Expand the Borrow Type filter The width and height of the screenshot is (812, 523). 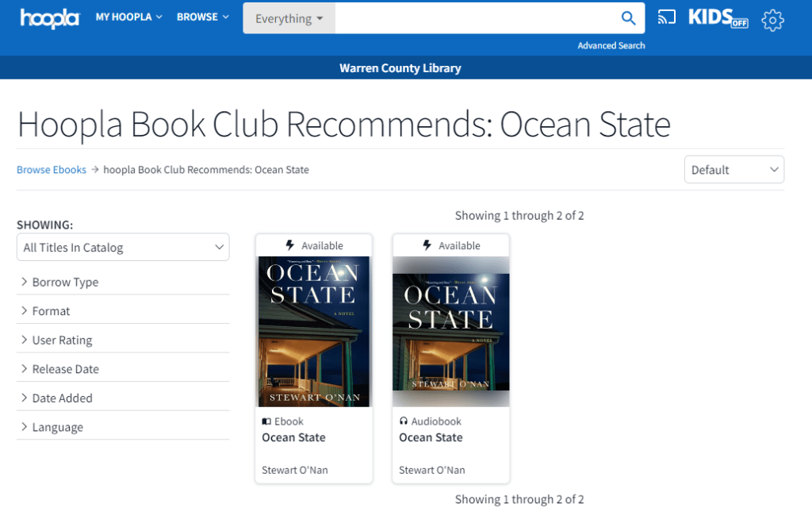(x=65, y=283)
